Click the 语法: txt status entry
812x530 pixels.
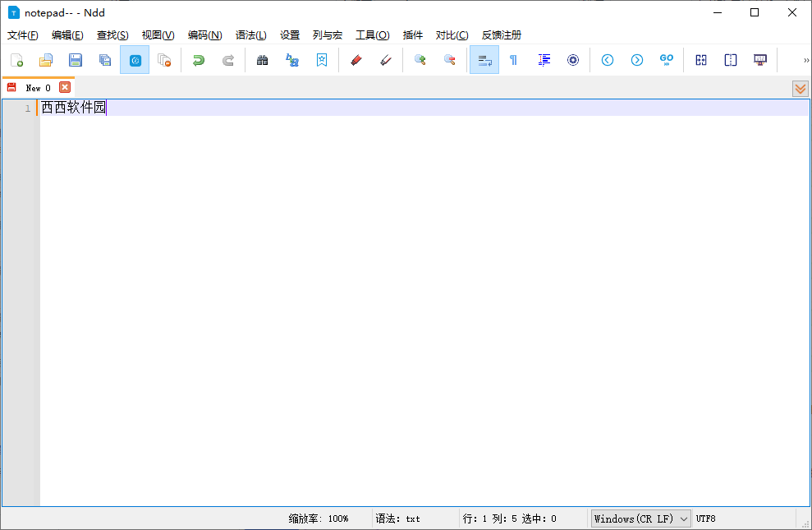coord(397,518)
